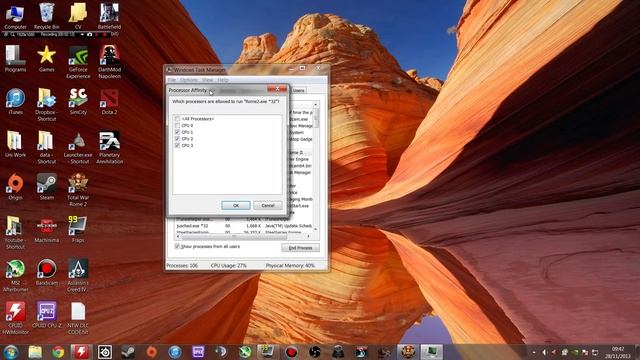
Task: Select the Bandicam desktop icon
Action: click(47, 272)
